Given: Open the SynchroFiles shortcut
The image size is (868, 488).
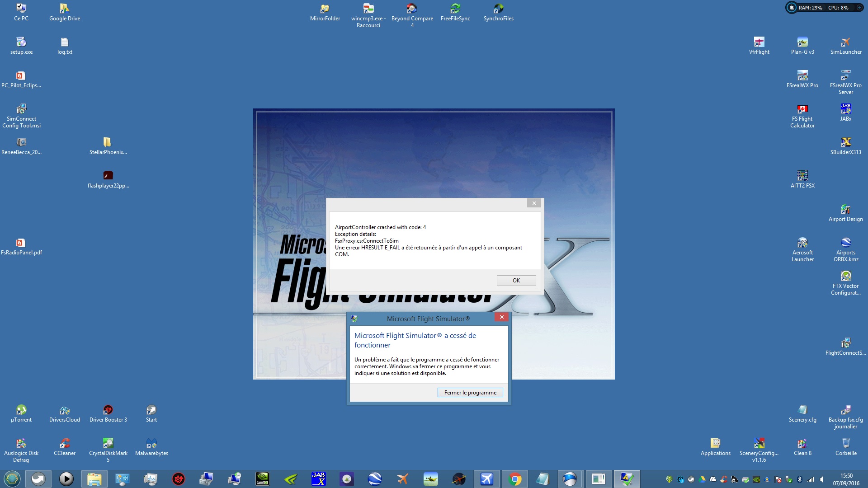Looking at the screenshot, I should (499, 12).
